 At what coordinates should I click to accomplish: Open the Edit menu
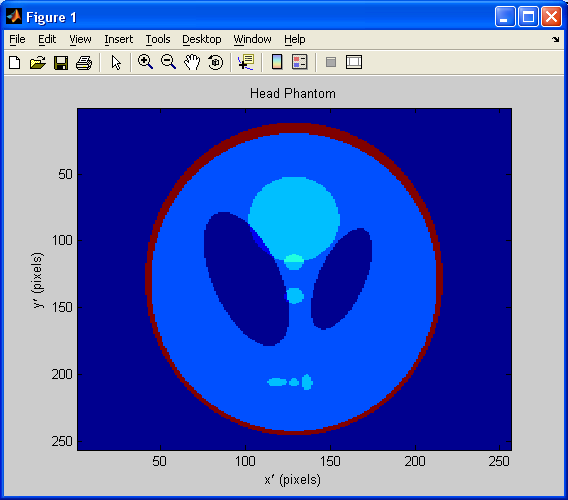47,39
